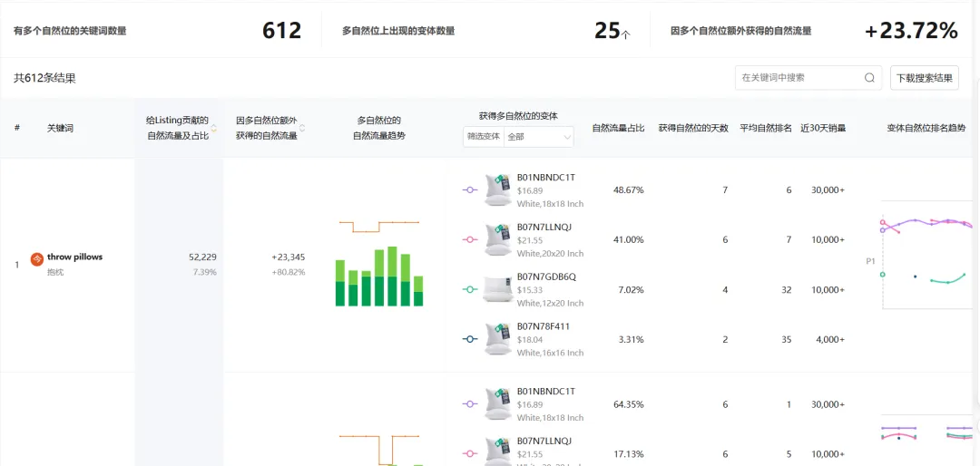
Task: Click the 25个 variant count figure
Action: [x=612, y=31]
